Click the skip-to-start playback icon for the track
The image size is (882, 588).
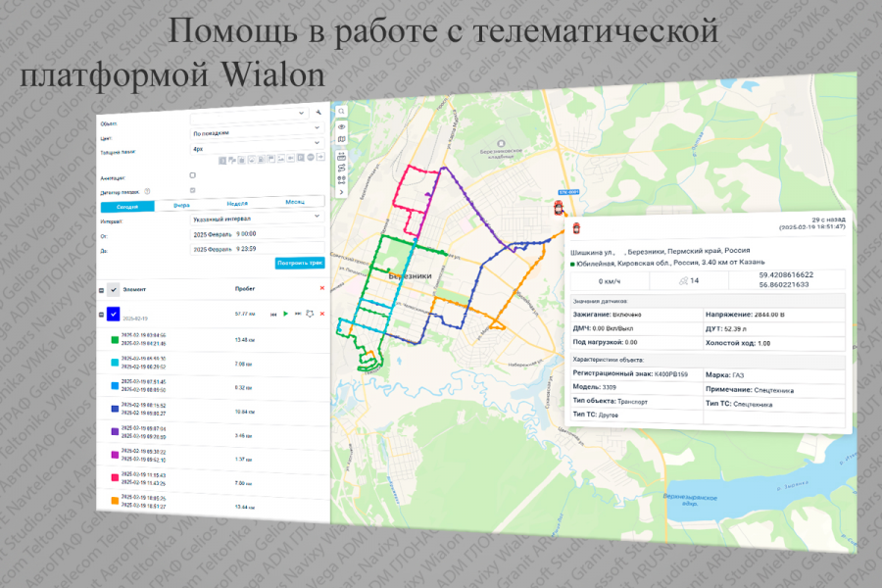pos(273,314)
